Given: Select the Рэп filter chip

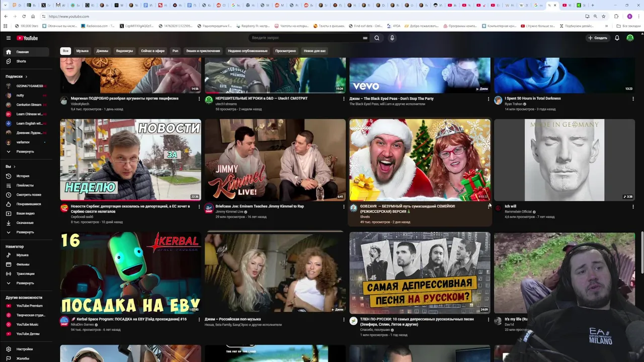Looking at the screenshot, I should click(x=175, y=51).
